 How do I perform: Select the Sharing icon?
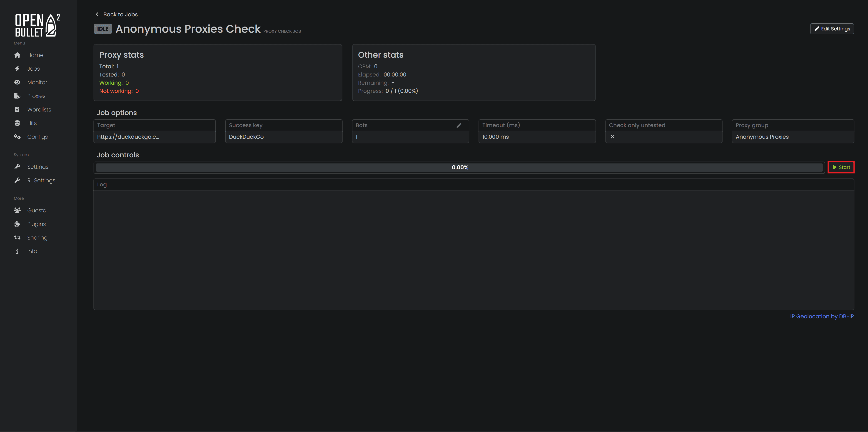pyautogui.click(x=17, y=237)
